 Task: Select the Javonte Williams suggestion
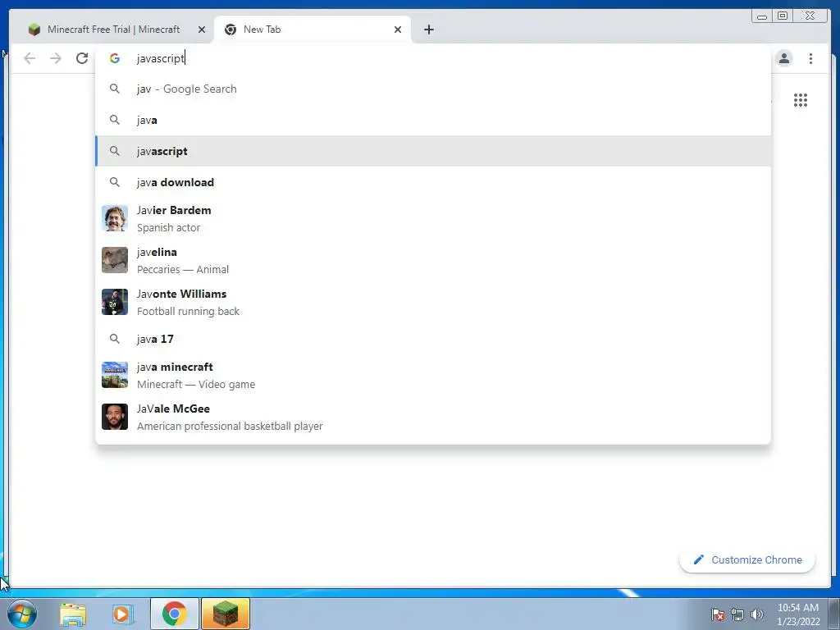click(433, 302)
